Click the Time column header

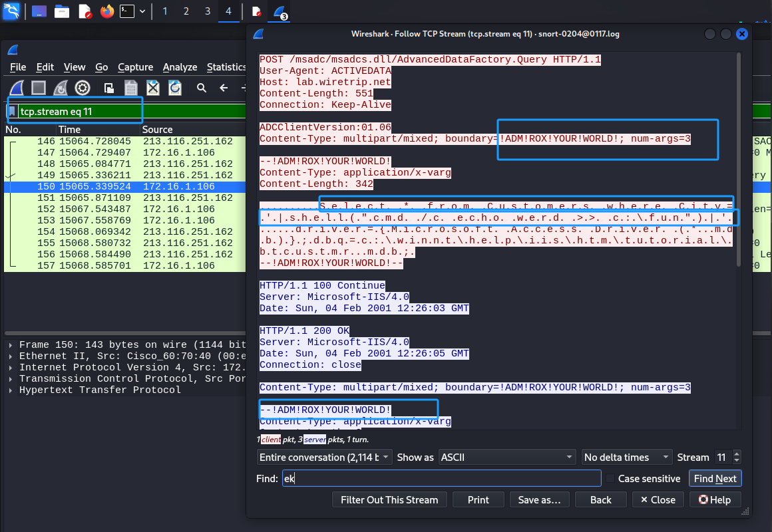(x=69, y=130)
